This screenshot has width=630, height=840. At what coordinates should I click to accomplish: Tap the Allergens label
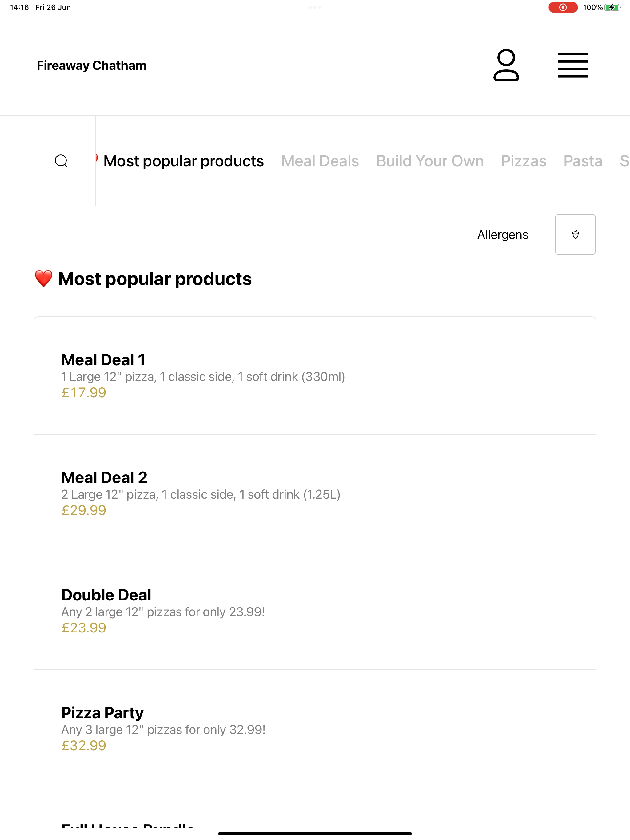pyautogui.click(x=502, y=235)
